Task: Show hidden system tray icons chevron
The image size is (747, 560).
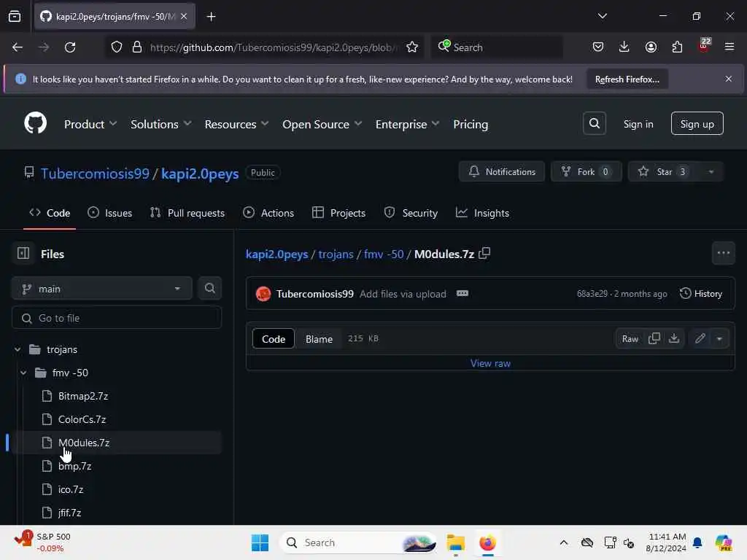Action: click(x=564, y=542)
